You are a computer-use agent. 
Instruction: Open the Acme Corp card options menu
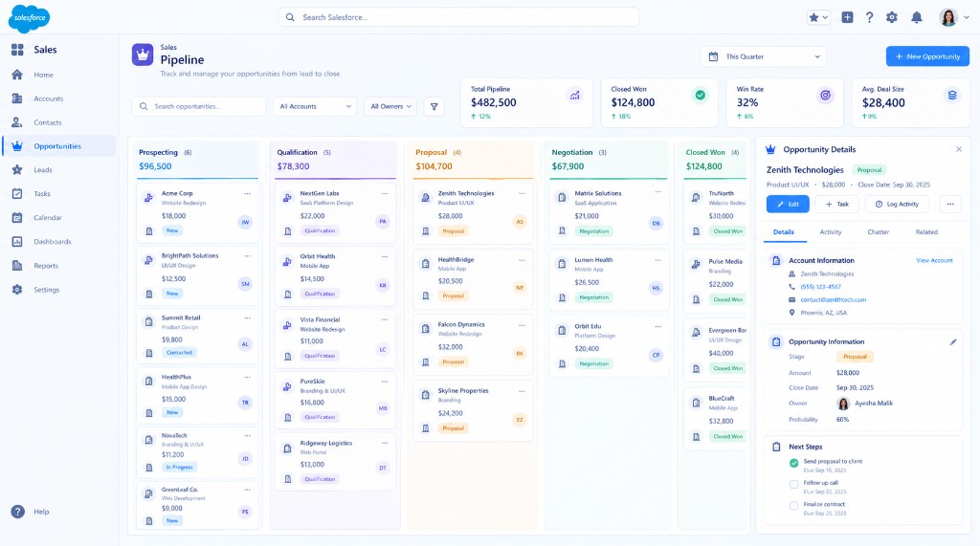click(x=248, y=194)
